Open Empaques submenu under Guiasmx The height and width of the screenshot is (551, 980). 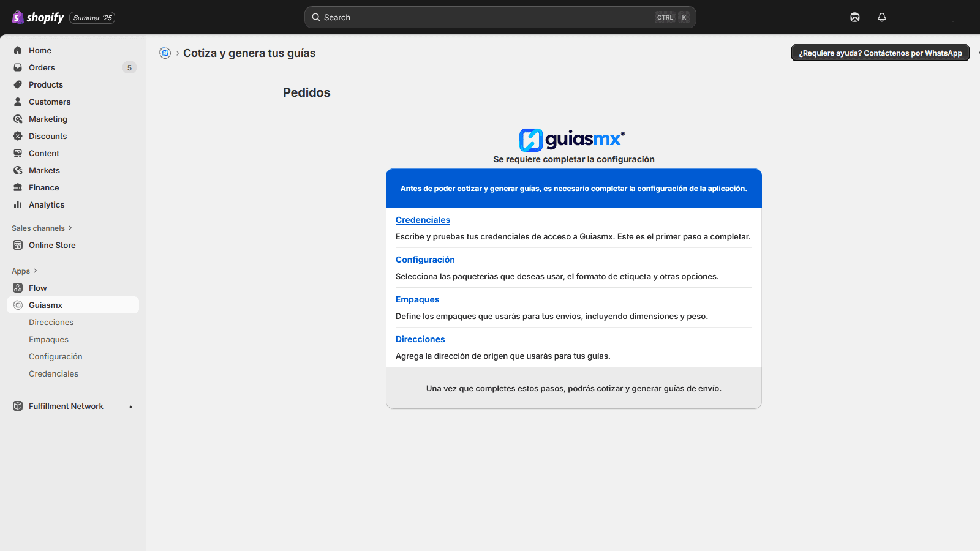click(48, 339)
